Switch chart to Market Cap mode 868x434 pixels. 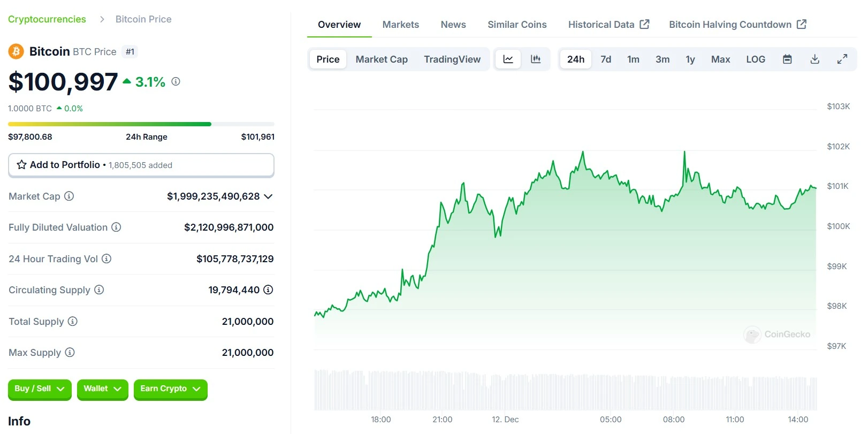click(x=382, y=59)
